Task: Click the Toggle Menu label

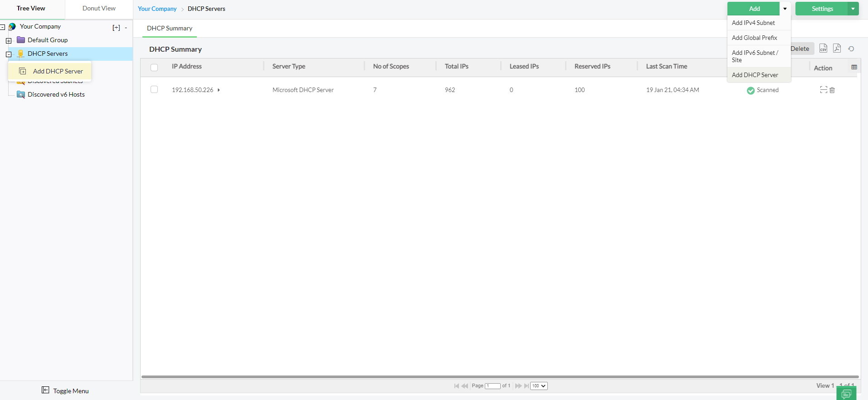Action: 71,391
